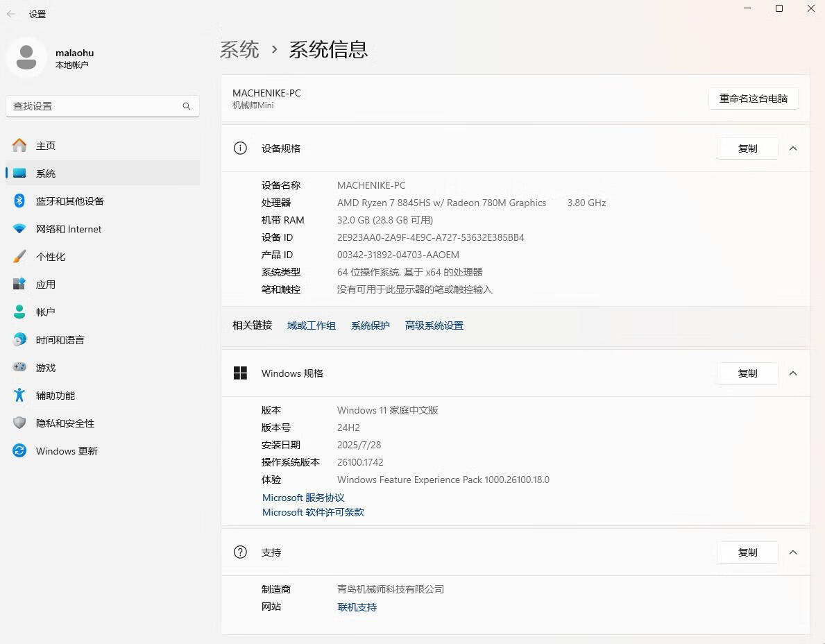Click the 重命名这台电脑 button
Screen dimensions: 825x644
tap(753, 99)
